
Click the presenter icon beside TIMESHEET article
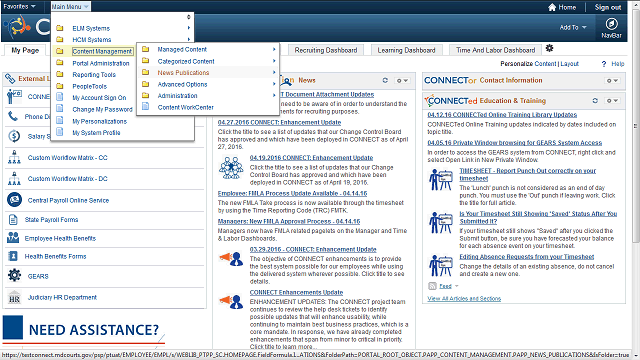click(x=441, y=180)
